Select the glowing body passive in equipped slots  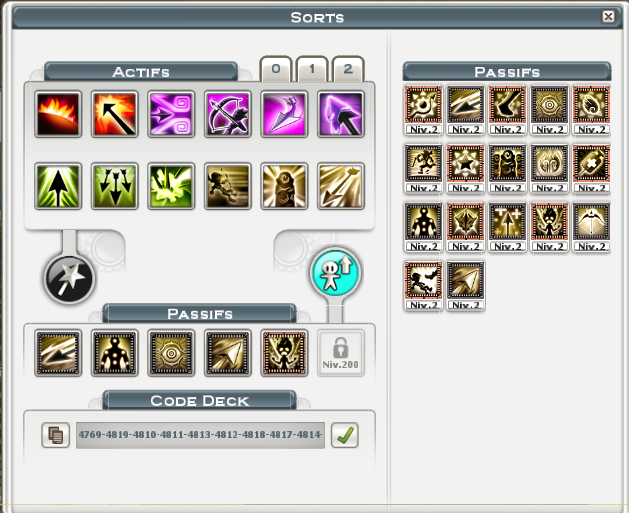[115, 353]
